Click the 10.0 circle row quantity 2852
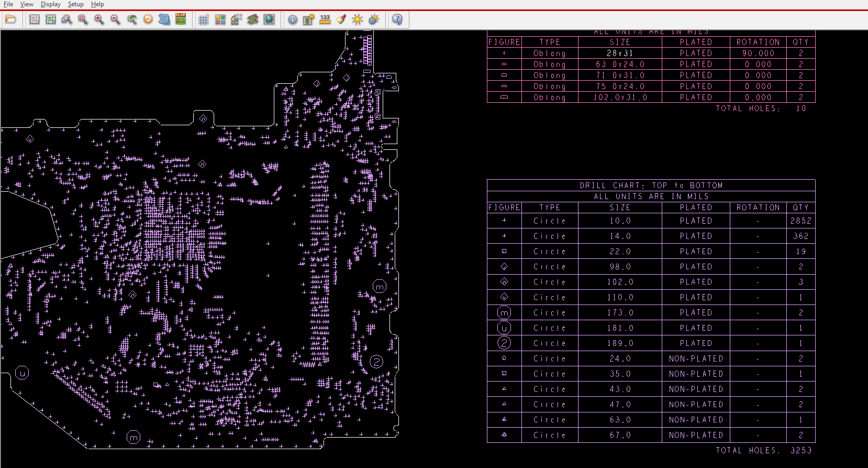Image resolution: width=868 pixels, height=468 pixels. 800,221
